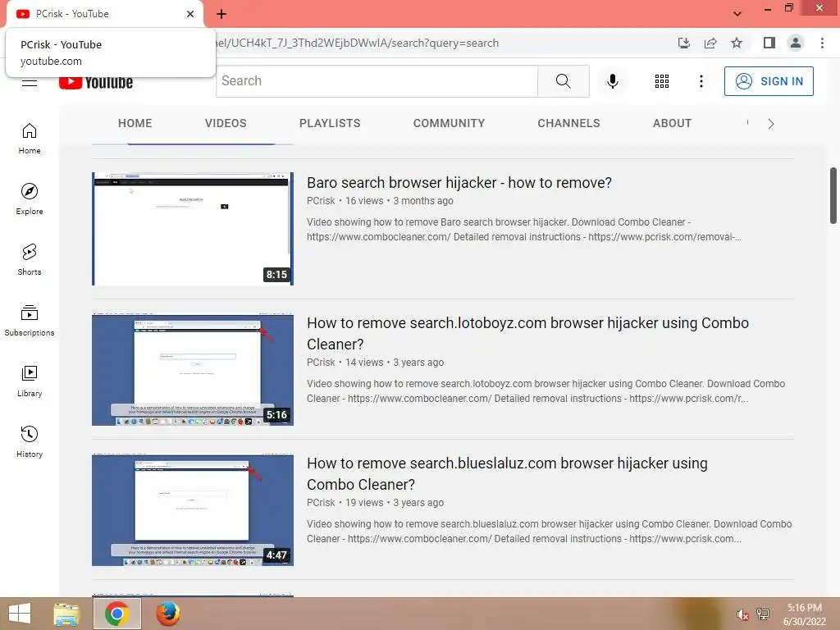This screenshot has height=630, width=840.
Task: Open the YouTube hamburger guide menu
Action: click(30, 83)
